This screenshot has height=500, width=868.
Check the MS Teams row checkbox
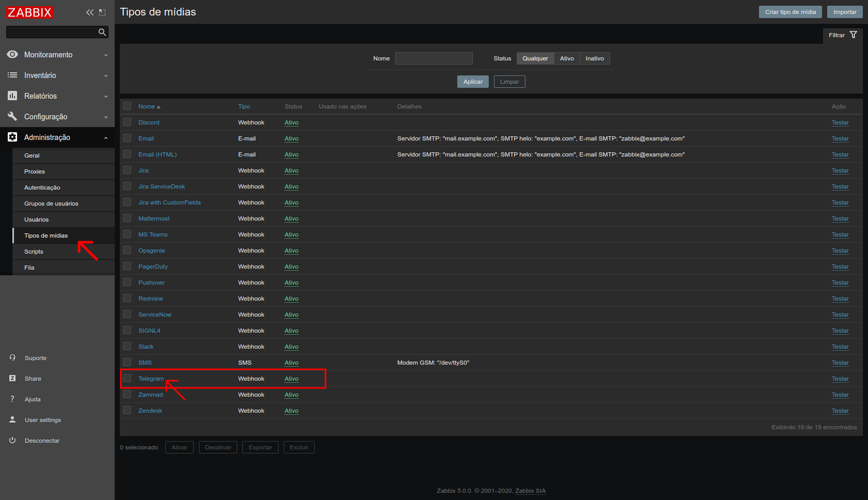point(127,234)
